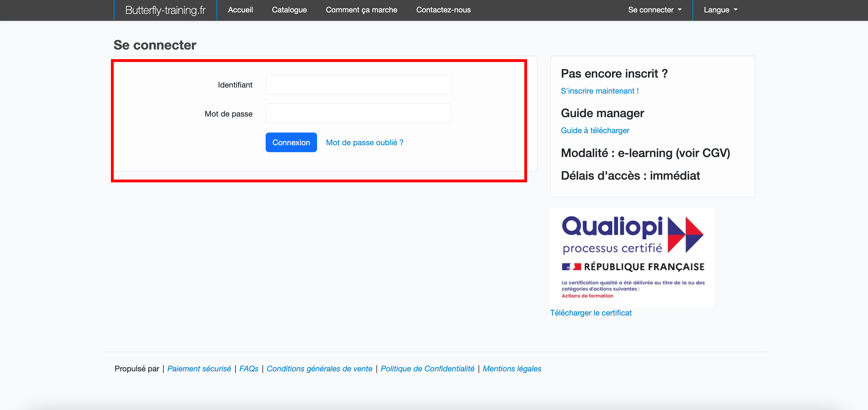Screen dimensions: 868x410
Task: Click the Mot de passe label
Action: pos(228,114)
